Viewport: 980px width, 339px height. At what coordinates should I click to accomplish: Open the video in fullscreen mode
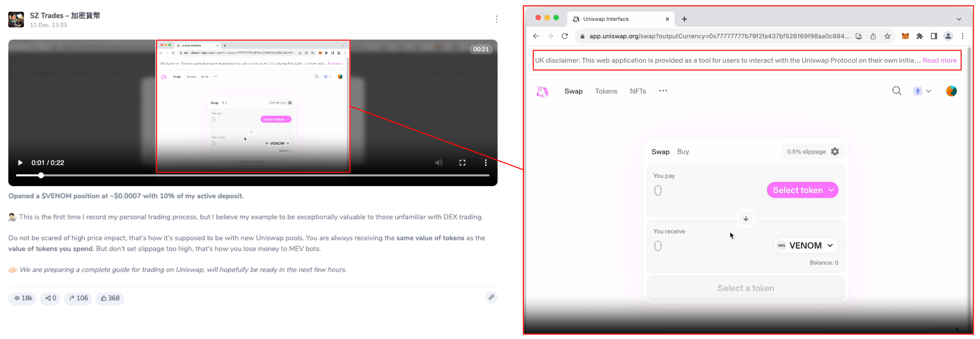462,163
